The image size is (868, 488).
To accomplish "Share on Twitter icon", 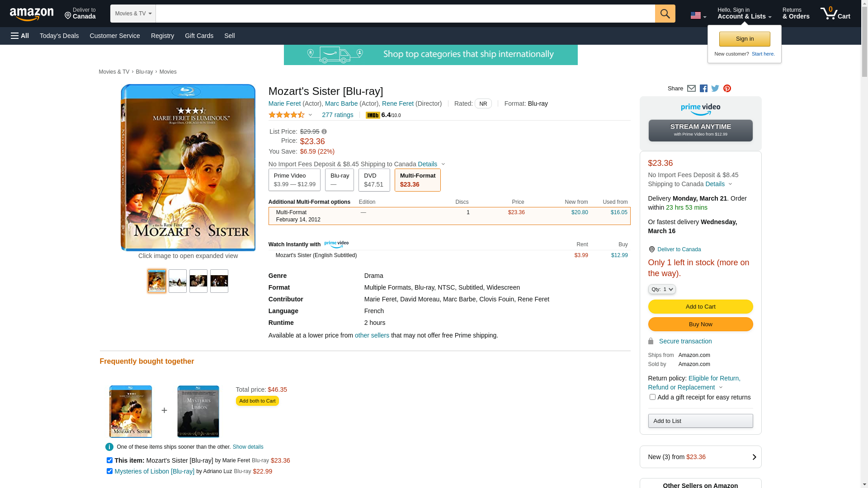I will (715, 89).
